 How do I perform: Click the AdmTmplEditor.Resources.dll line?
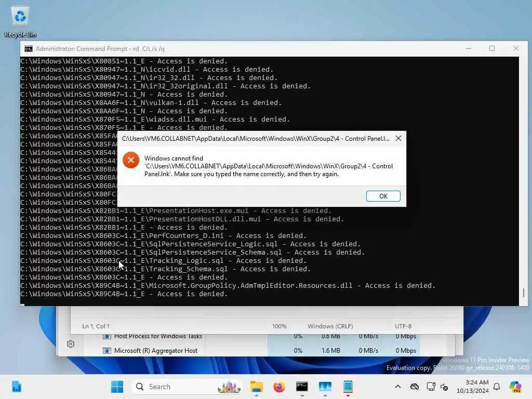coord(228,285)
